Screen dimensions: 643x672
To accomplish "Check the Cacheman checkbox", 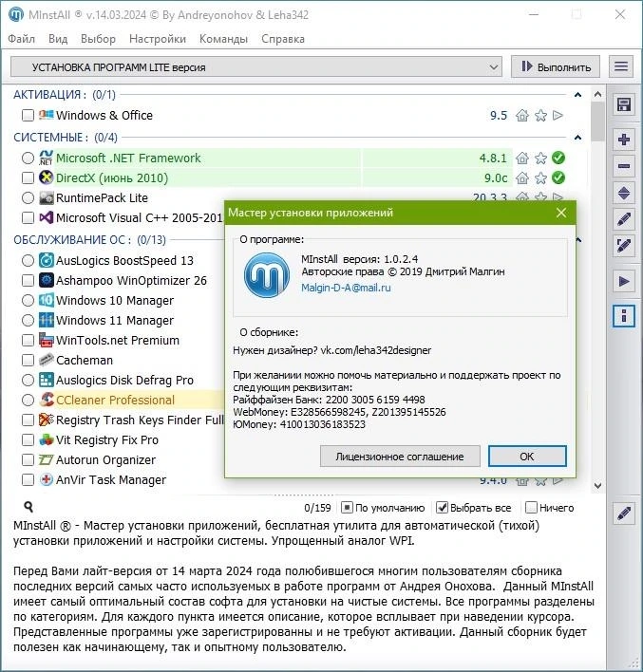I will [28, 360].
